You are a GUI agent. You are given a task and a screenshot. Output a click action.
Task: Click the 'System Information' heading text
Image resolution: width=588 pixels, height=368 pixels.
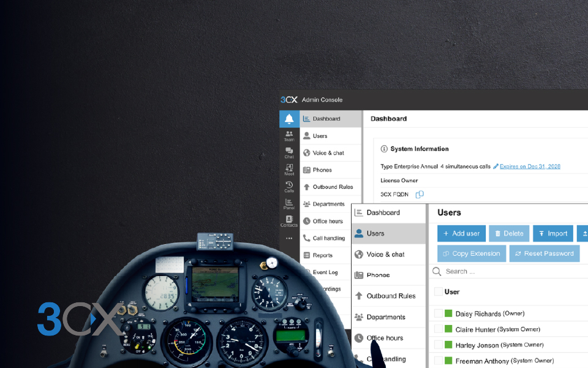click(419, 148)
